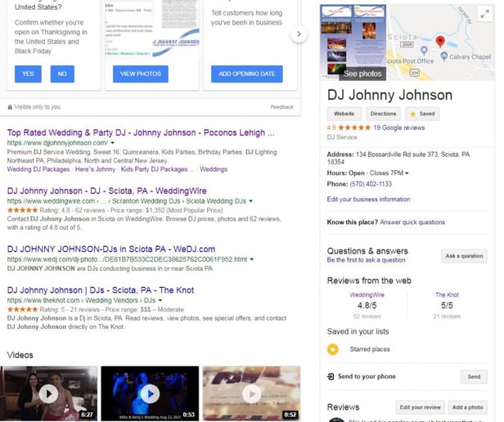Click Edit your business information link
The image size is (504, 422).
tap(368, 200)
